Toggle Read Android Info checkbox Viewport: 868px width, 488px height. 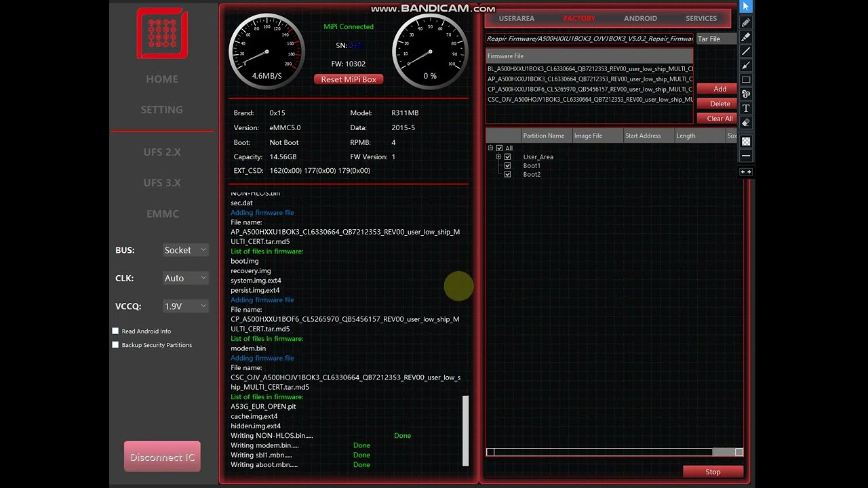pos(115,331)
